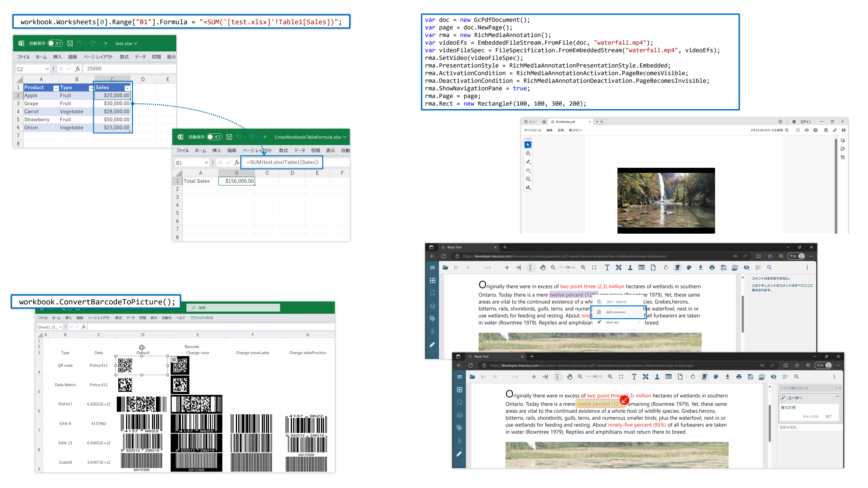Toggle text selection tool above the context menu
868x488 pixels.
530,267
